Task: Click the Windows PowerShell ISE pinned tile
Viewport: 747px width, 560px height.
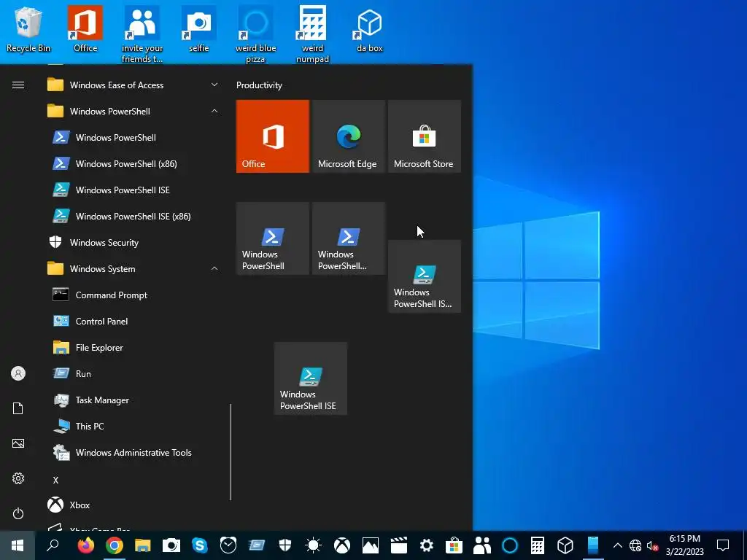Action: point(311,378)
